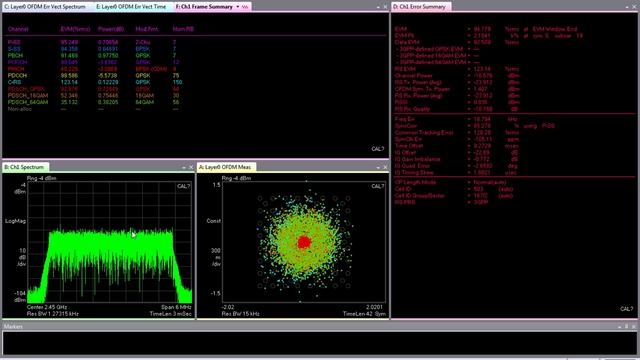This screenshot has width=640, height=360.
Task: Click CAL? indicator in OFDM Meas trace
Action: pyautogui.click(x=378, y=186)
